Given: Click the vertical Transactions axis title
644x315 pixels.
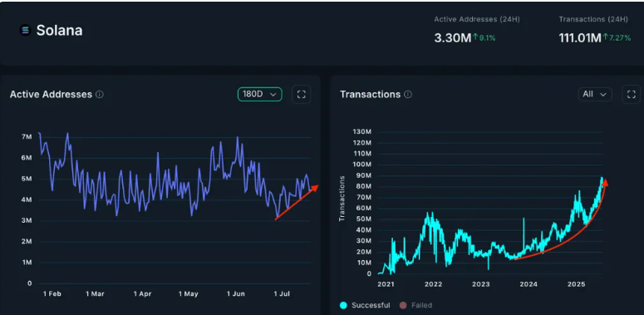Looking at the screenshot, I should (x=342, y=199).
